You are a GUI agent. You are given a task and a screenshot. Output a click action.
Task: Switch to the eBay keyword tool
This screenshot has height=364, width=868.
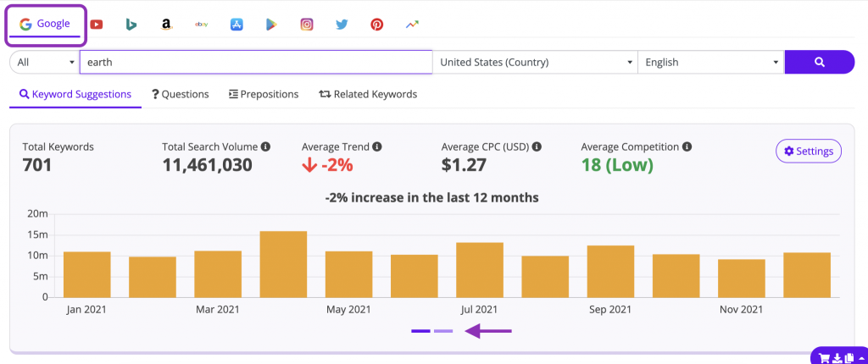(202, 25)
